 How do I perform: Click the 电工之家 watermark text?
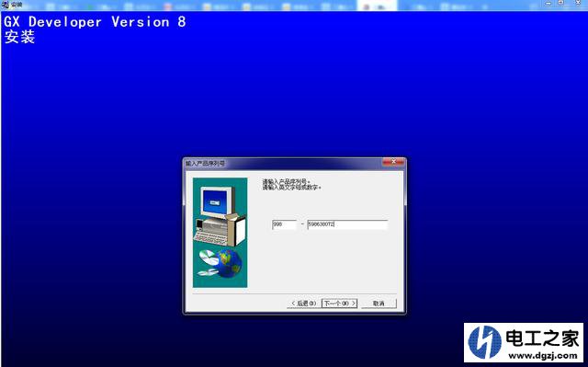[x=542, y=338]
